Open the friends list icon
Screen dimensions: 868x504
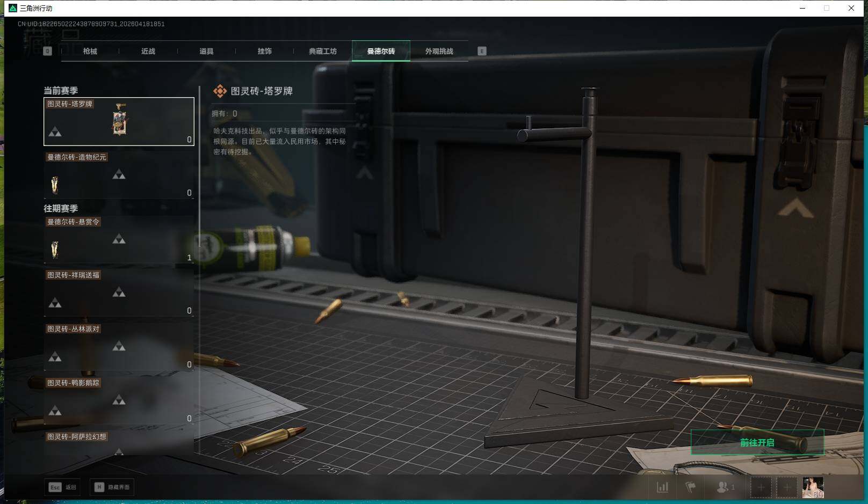click(x=724, y=487)
